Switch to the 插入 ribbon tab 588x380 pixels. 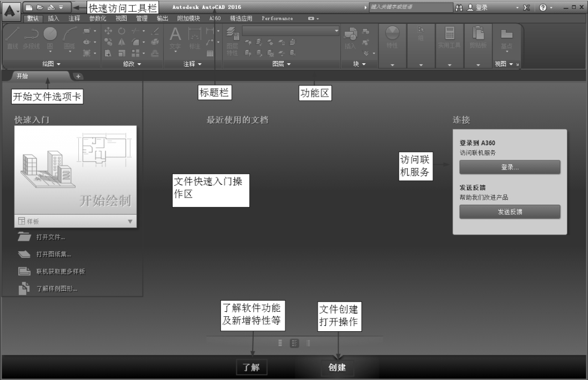click(x=53, y=18)
